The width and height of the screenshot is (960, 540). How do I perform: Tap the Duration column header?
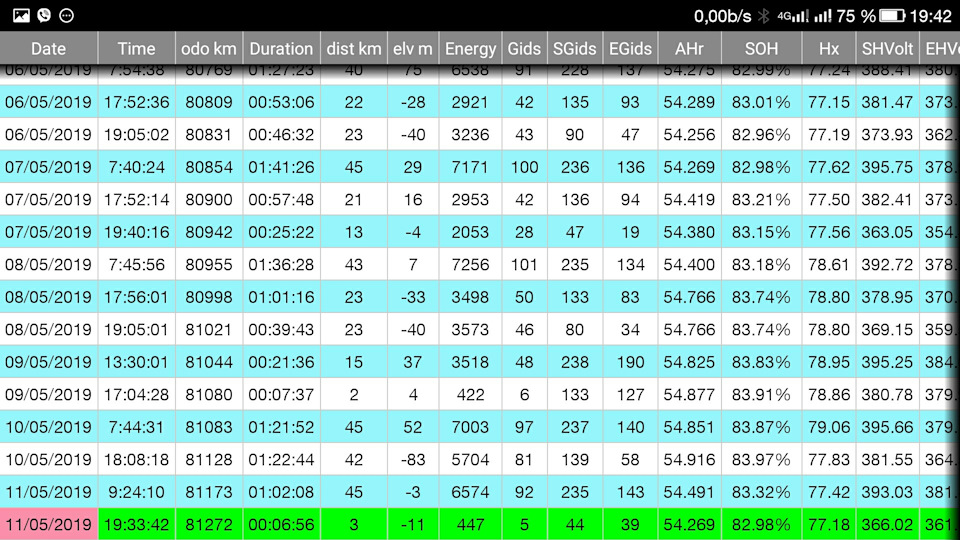[x=282, y=48]
